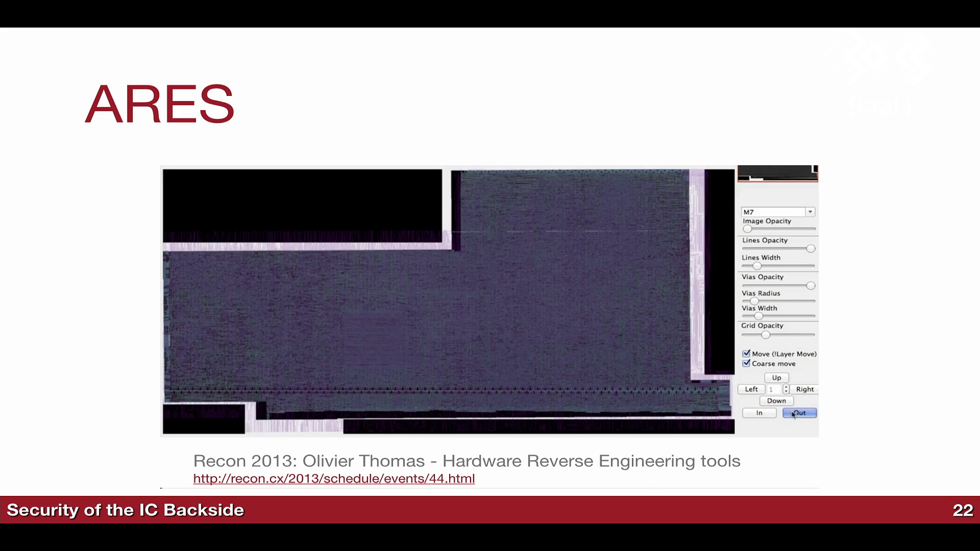Screen dimensions: 980x551
Task: Click the 'Grid Opacity' label
Action: [x=762, y=325]
